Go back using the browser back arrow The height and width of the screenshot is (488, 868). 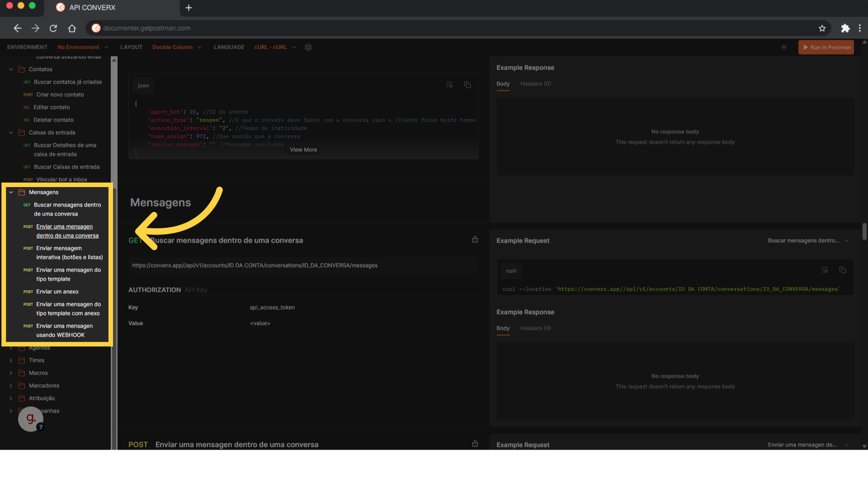[x=18, y=28]
